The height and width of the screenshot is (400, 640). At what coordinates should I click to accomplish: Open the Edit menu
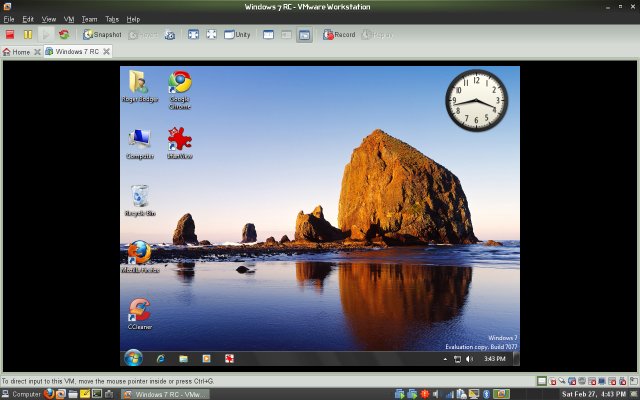(28, 19)
